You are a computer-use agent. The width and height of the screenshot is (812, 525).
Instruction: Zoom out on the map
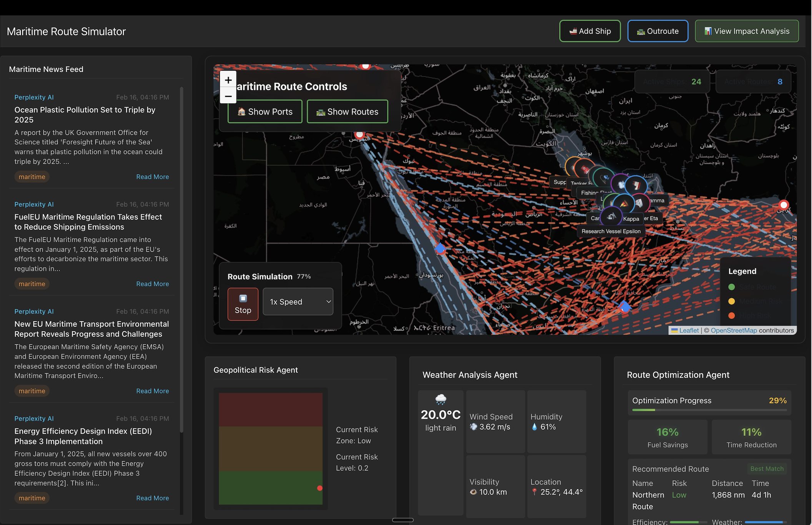(x=228, y=96)
